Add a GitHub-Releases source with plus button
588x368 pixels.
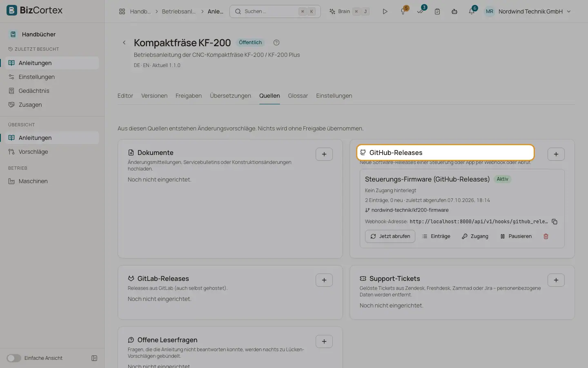[556, 154]
